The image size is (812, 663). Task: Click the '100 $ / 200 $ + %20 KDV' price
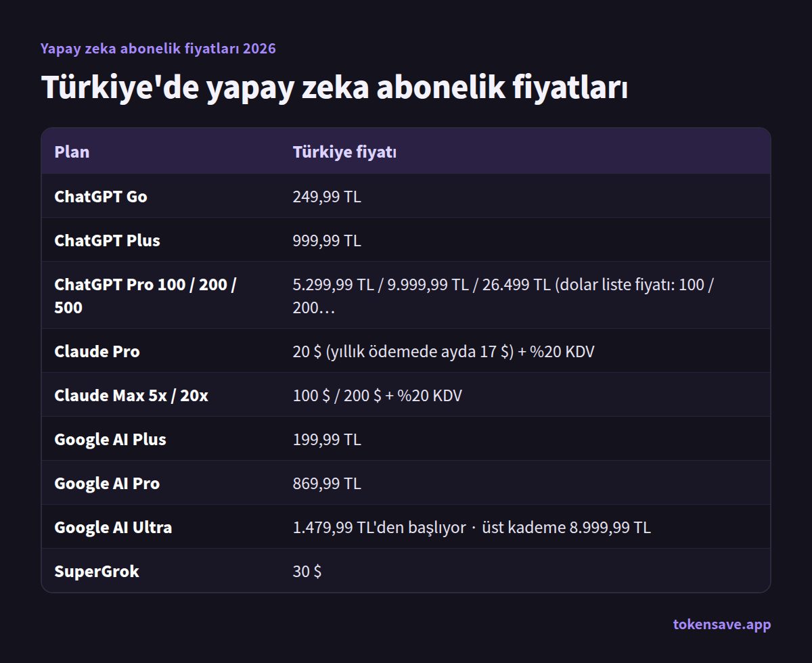click(x=377, y=396)
